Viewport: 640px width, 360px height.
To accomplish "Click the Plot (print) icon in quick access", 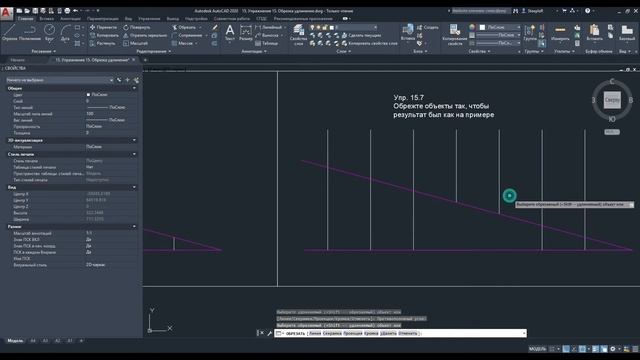I will coord(67,11).
